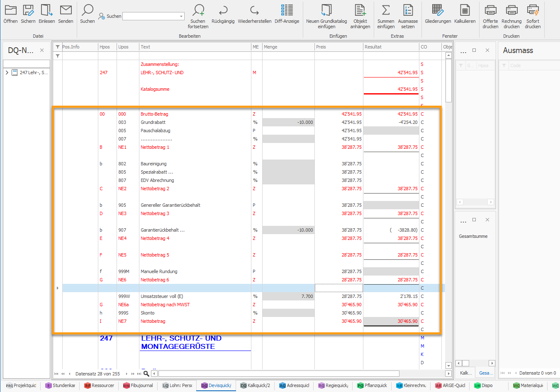Go to next record in Datensatz 28 navigator
560x392 pixels.
pos(127,373)
